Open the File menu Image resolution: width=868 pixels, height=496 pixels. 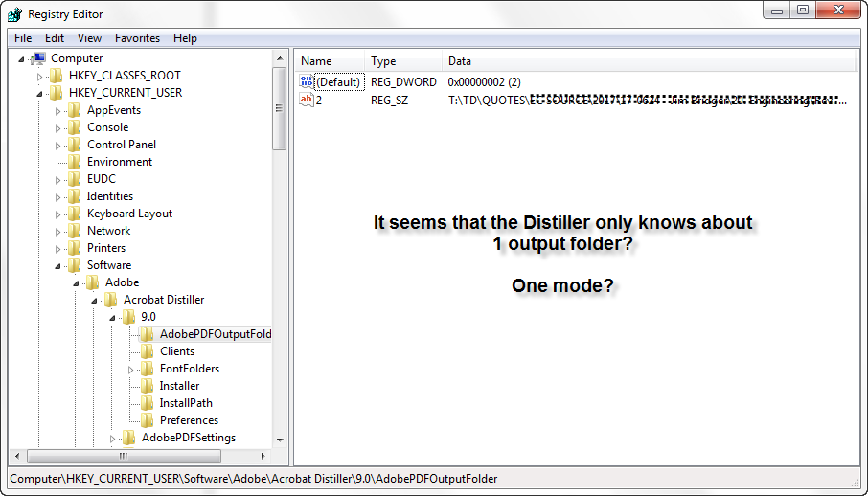[x=23, y=38]
